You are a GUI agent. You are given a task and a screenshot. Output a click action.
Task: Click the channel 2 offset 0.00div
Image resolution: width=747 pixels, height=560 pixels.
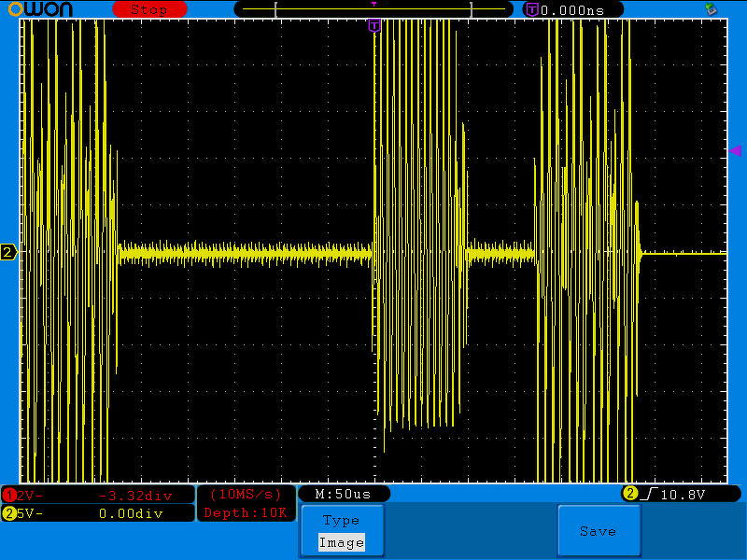tap(131, 513)
